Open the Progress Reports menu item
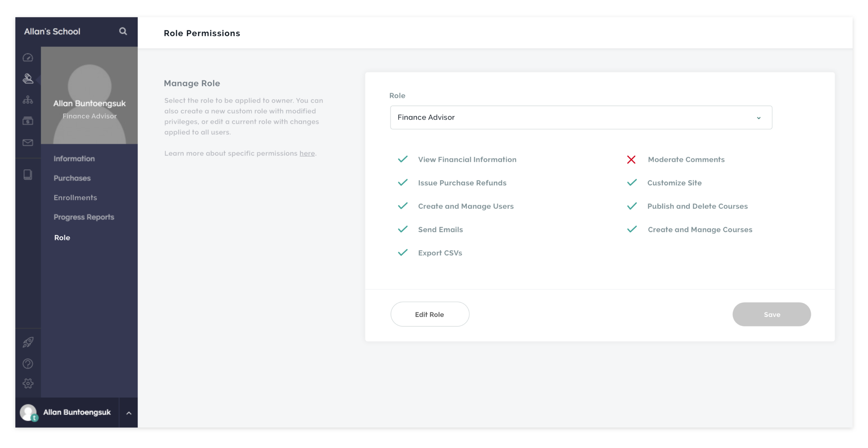 tap(84, 217)
